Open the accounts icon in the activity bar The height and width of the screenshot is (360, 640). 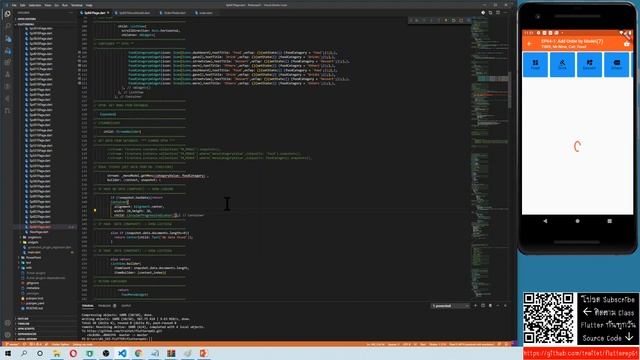(7, 323)
